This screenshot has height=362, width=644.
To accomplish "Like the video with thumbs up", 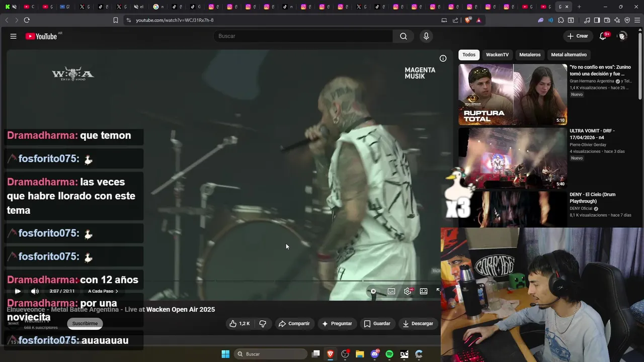I will pyautogui.click(x=239, y=324).
